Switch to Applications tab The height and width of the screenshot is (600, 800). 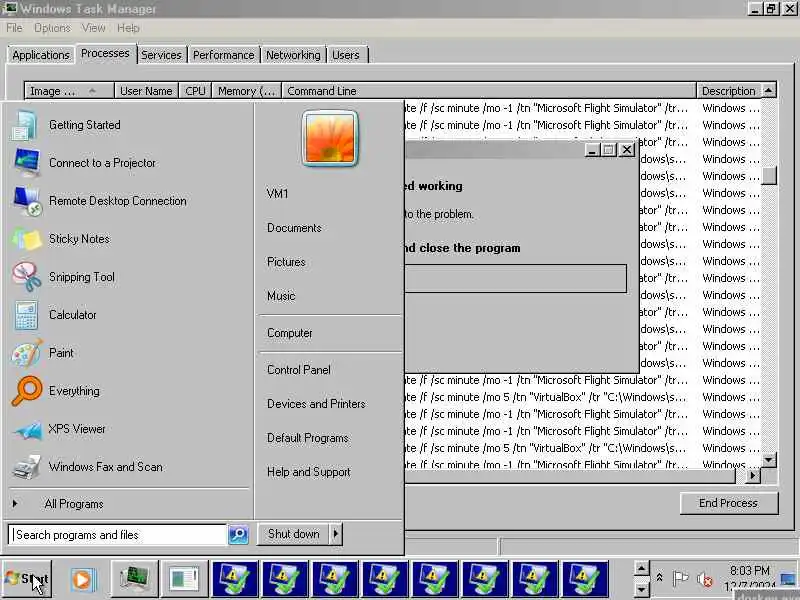[41, 55]
